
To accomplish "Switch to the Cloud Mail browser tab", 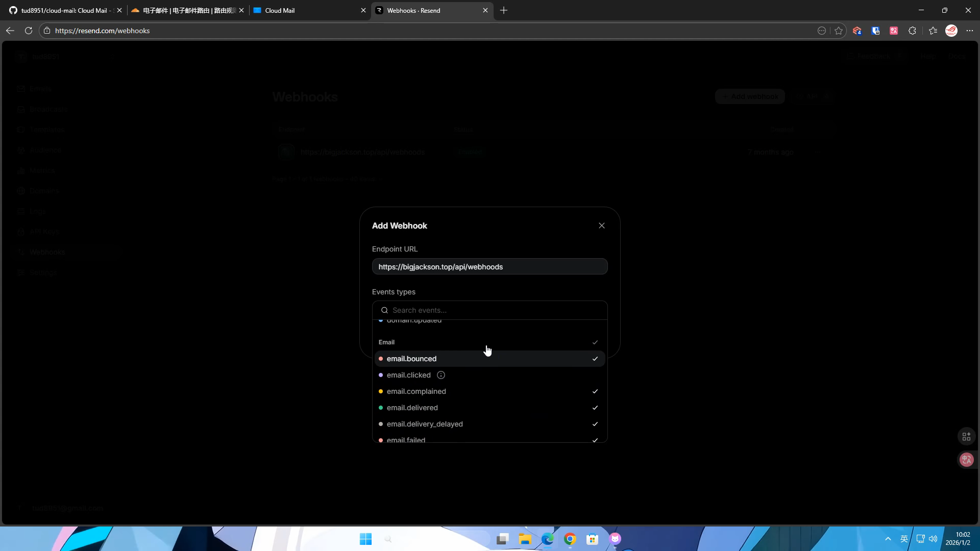I will pos(306,10).
